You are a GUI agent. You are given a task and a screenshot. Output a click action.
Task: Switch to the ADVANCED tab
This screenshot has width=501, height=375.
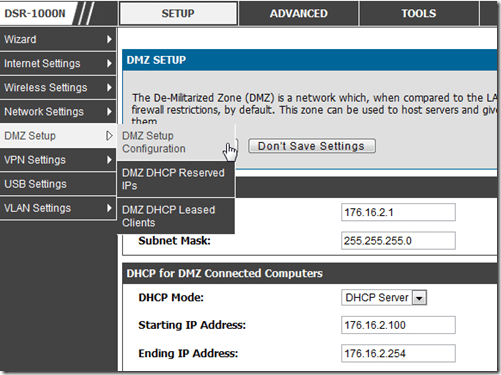(x=298, y=13)
